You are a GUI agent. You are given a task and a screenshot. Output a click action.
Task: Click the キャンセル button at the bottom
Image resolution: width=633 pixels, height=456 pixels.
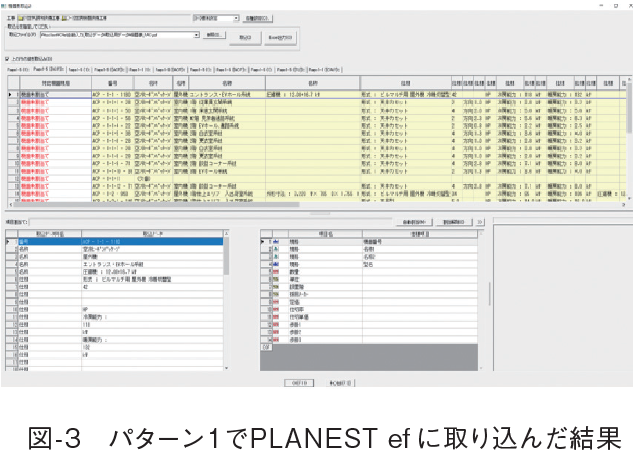(340, 383)
